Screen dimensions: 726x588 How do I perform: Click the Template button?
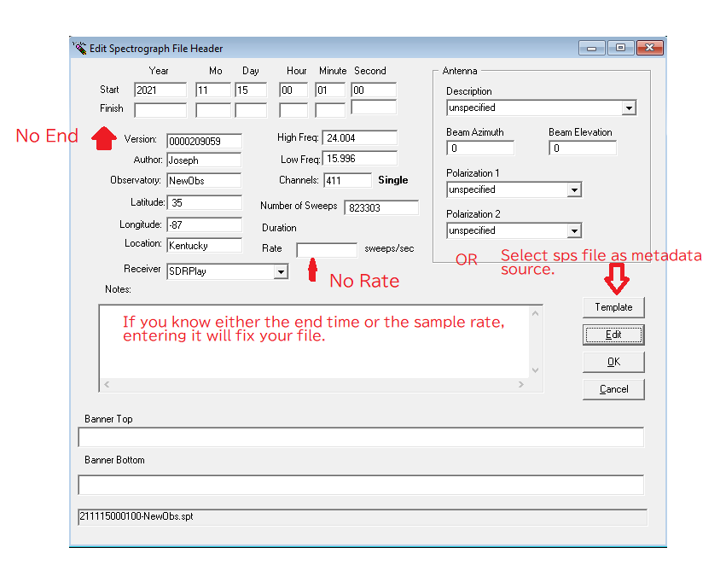click(x=613, y=307)
